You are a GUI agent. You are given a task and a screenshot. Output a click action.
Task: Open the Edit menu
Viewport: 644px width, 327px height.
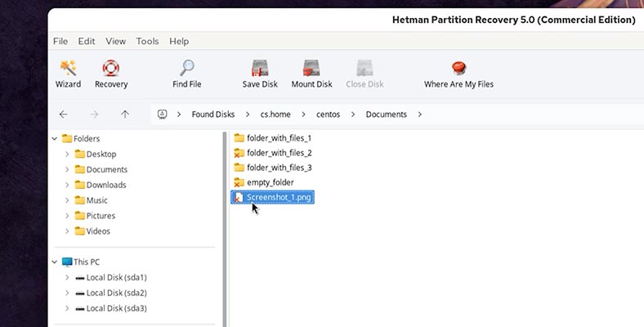87,41
